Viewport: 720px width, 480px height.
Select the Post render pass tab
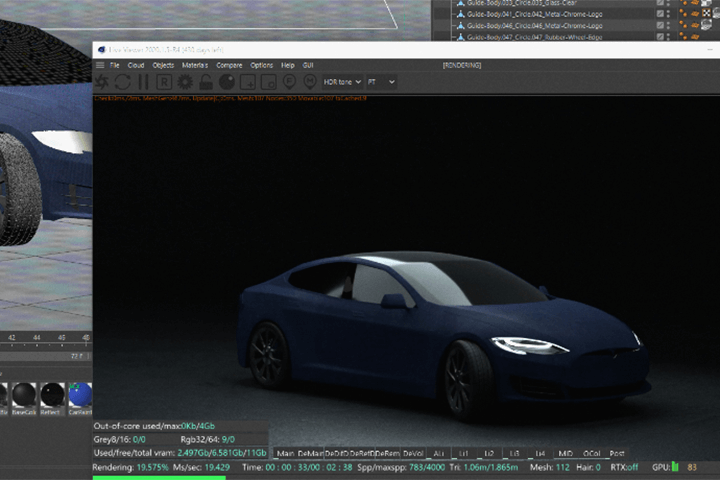click(616, 454)
